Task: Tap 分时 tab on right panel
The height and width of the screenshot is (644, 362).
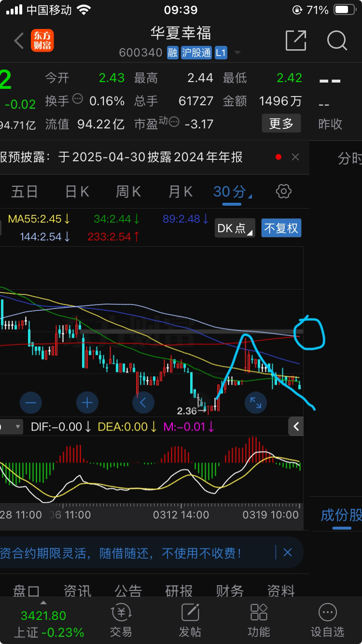Action: tap(349, 158)
